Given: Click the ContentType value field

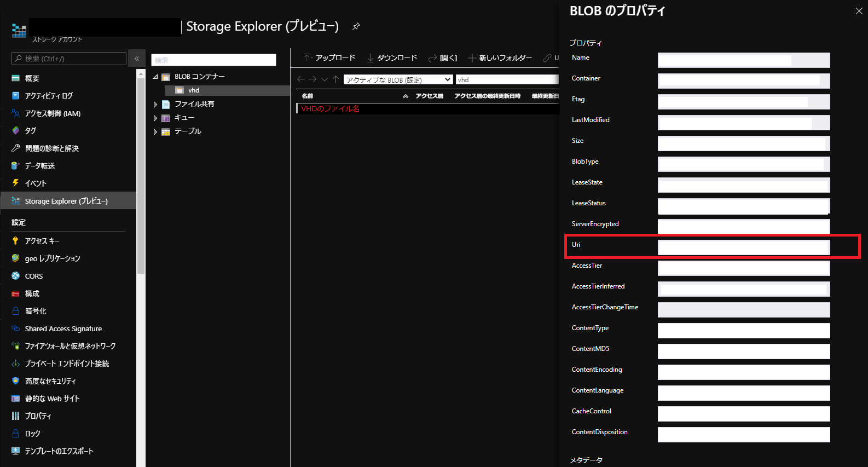Looking at the screenshot, I should tap(744, 331).
